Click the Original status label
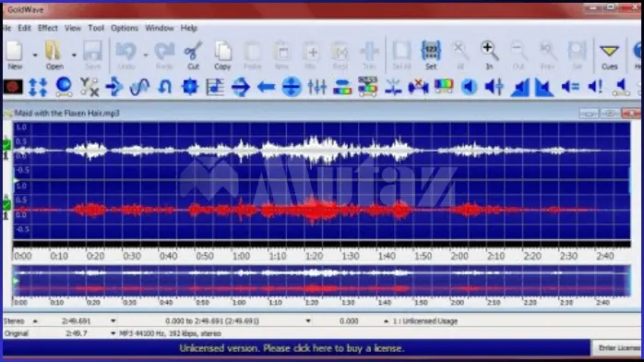The width and height of the screenshot is (644, 362). tap(16, 333)
